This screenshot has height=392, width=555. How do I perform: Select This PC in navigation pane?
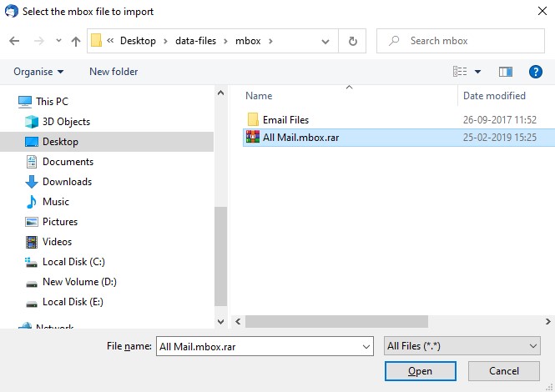pyautogui.click(x=52, y=102)
